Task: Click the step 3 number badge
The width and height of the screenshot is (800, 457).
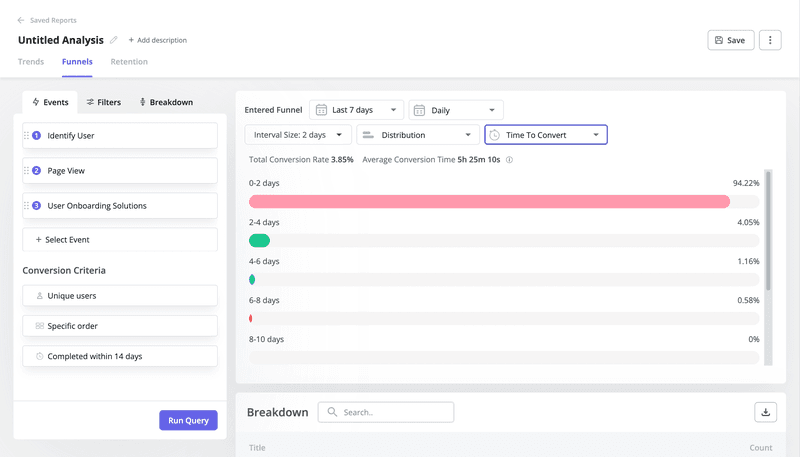Action: pos(37,206)
